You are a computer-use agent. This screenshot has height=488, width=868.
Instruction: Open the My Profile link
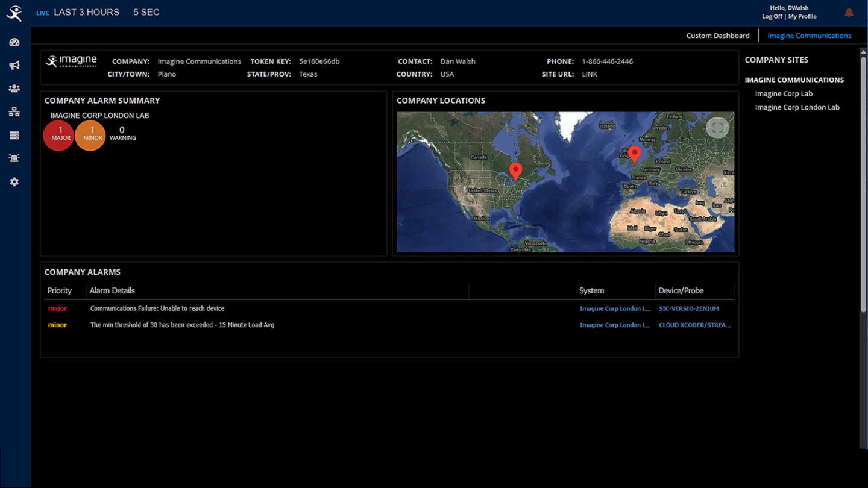pos(802,17)
